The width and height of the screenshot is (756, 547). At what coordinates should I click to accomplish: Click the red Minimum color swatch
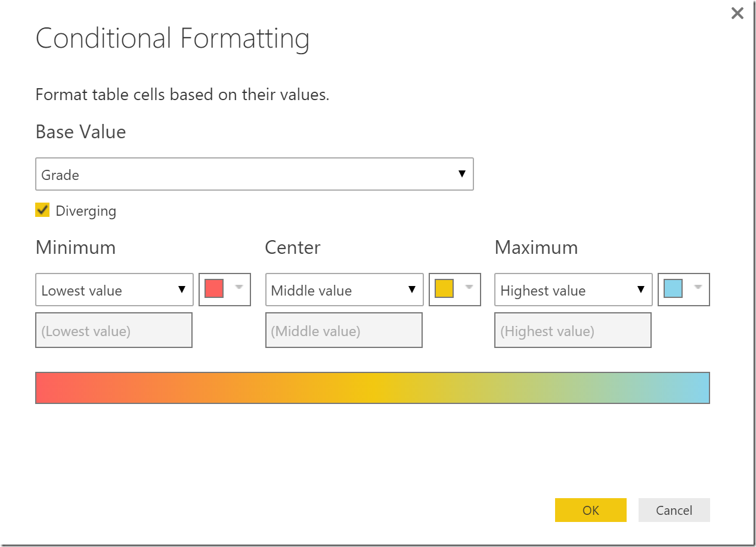(x=214, y=288)
